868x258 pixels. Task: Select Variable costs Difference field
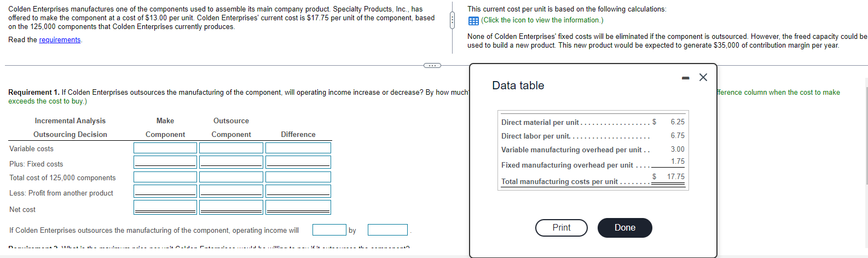click(298, 148)
